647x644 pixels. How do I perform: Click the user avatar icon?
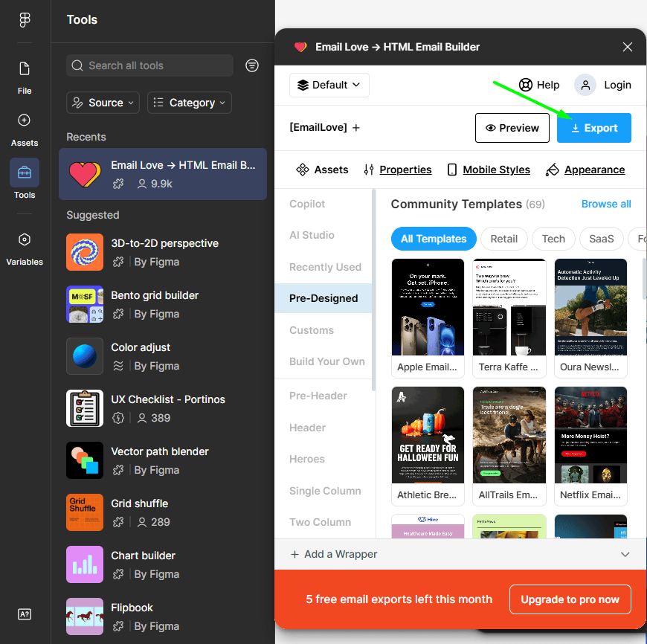pos(585,85)
